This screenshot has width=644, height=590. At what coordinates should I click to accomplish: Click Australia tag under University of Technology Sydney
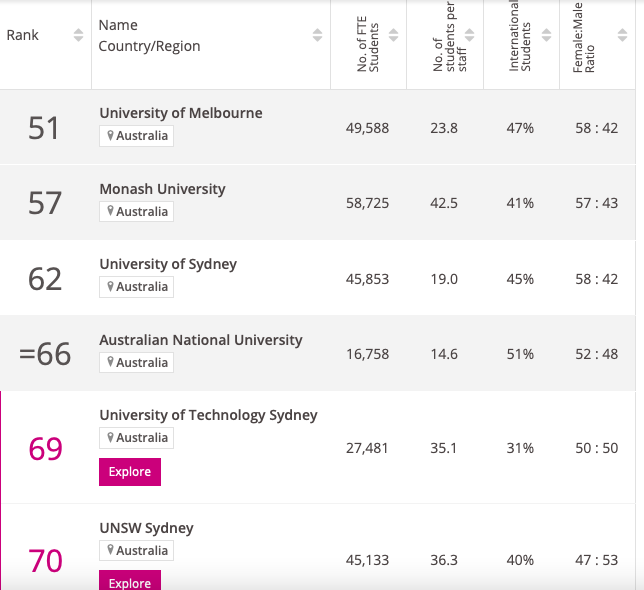[x=136, y=438]
